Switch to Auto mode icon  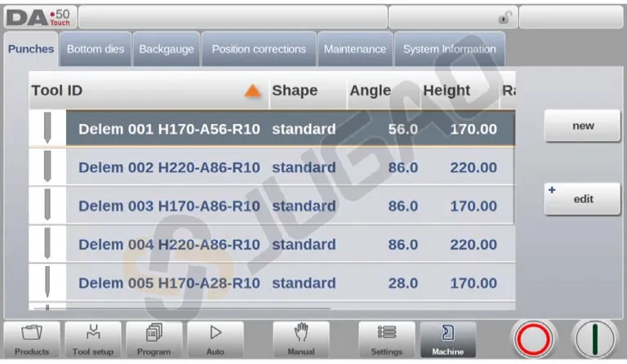coord(216,339)
